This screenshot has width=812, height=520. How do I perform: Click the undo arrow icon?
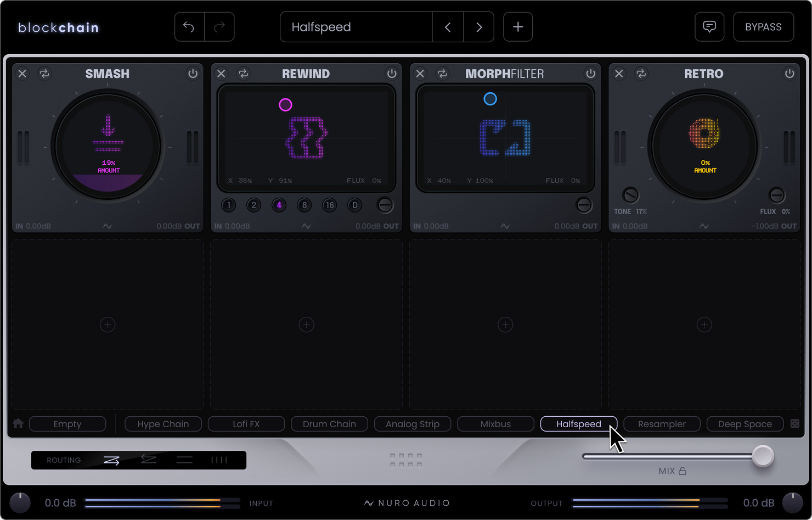[x=189, y=27]
